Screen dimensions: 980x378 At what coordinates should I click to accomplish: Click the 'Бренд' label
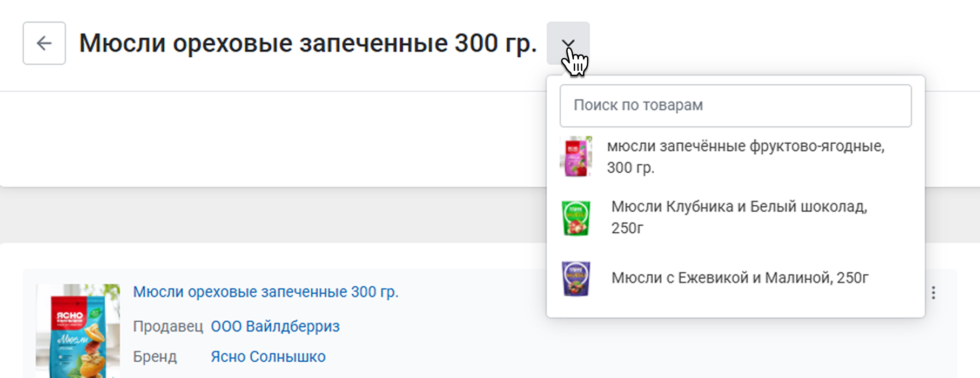click(x=155, y=357)
